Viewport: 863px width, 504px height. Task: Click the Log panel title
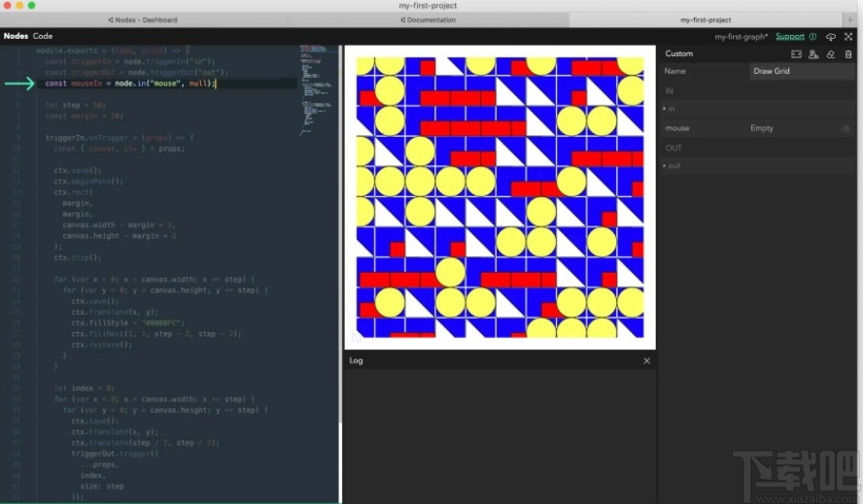pyautogui.click(x=356, y=361)
